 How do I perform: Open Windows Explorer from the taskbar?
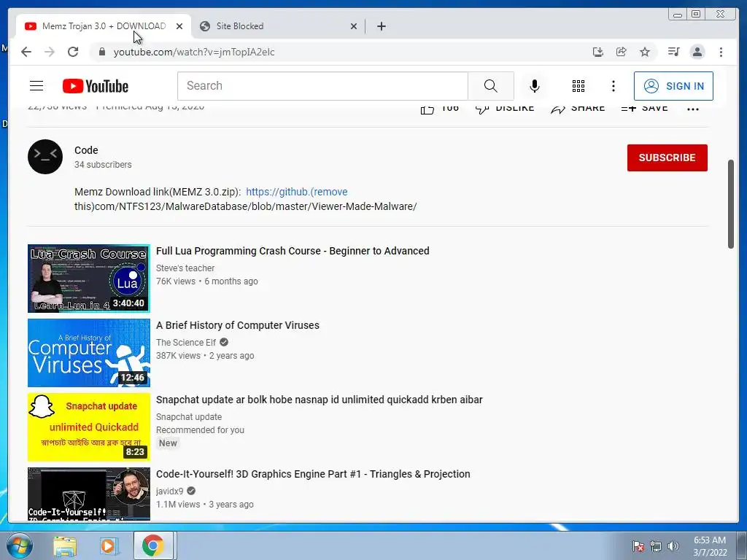(65, 546)
